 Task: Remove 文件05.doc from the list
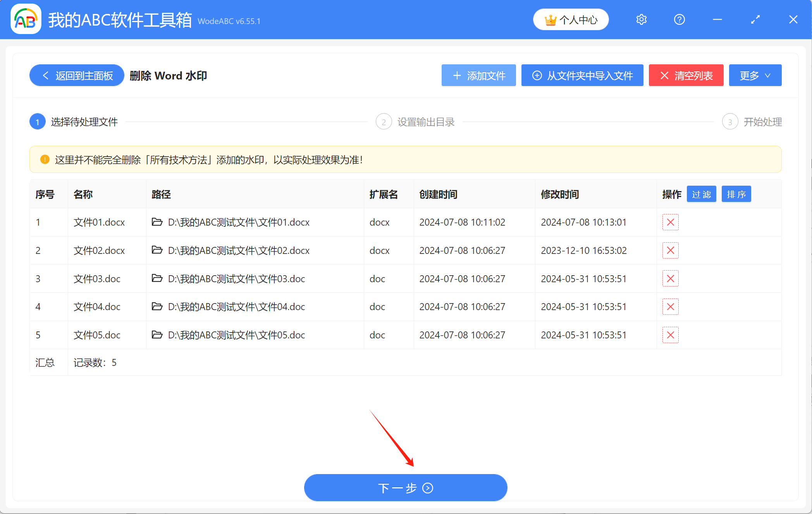pyautogui.click(x=671, y=335)
